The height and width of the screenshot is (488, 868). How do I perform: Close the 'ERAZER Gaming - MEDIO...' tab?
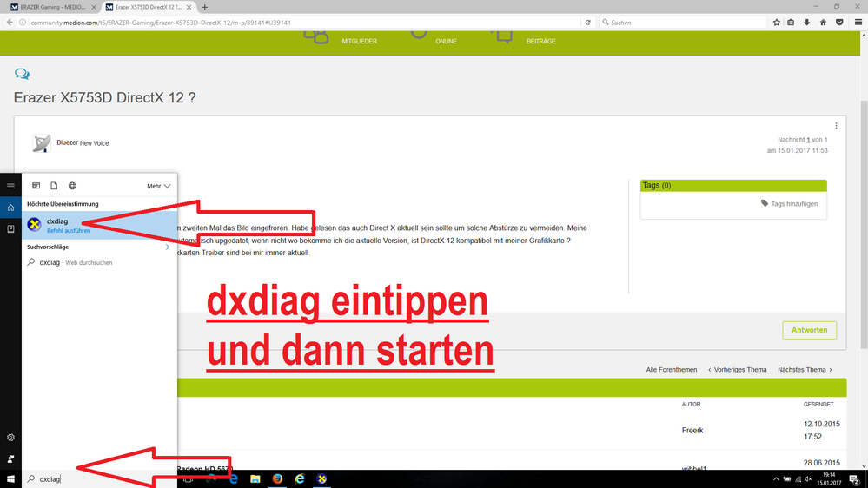[94, 7]
